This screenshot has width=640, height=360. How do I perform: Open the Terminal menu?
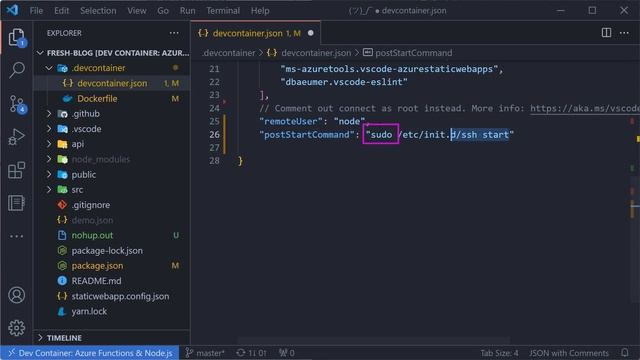pyautogui.click(x=223, y=11)
